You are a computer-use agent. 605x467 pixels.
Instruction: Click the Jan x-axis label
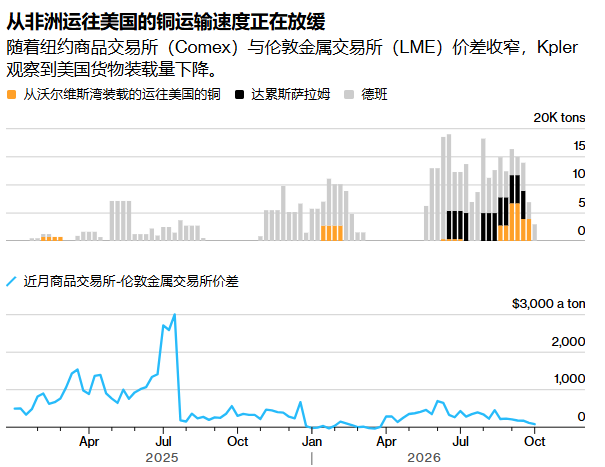click(x=312, y=441)
